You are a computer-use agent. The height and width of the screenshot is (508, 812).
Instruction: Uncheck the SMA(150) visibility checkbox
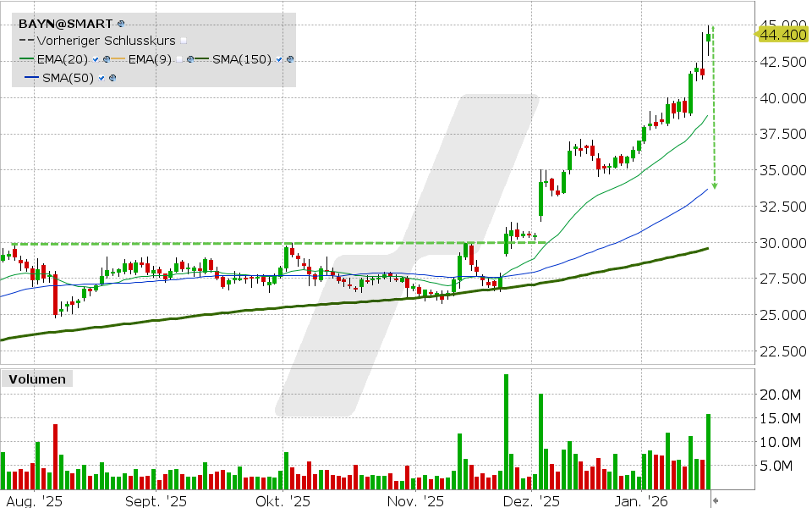pos(278,58)
